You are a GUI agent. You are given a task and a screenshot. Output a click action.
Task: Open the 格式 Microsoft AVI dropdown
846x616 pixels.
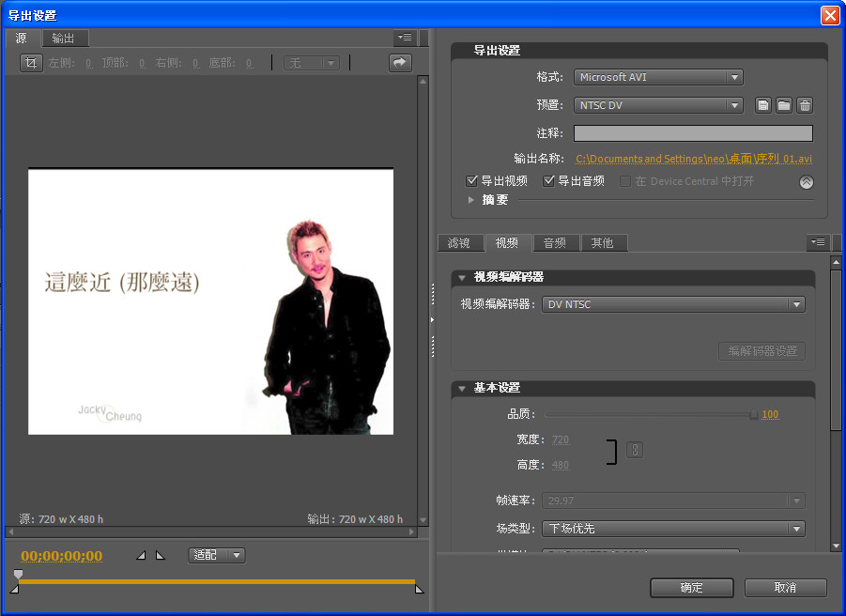click(658, 77)
